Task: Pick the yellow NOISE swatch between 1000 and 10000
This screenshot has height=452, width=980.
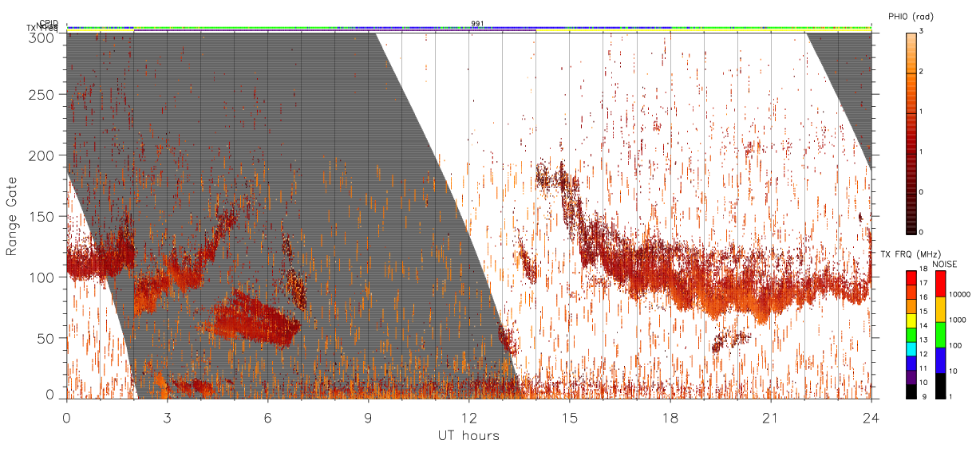Action: pyautogui.click(x=940, y=309)
